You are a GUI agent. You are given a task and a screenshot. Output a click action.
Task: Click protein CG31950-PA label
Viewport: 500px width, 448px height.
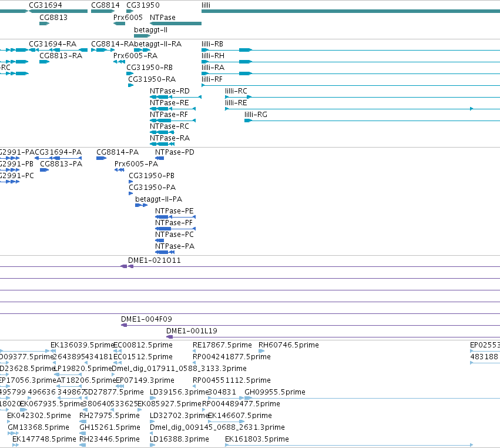[152, 188]
